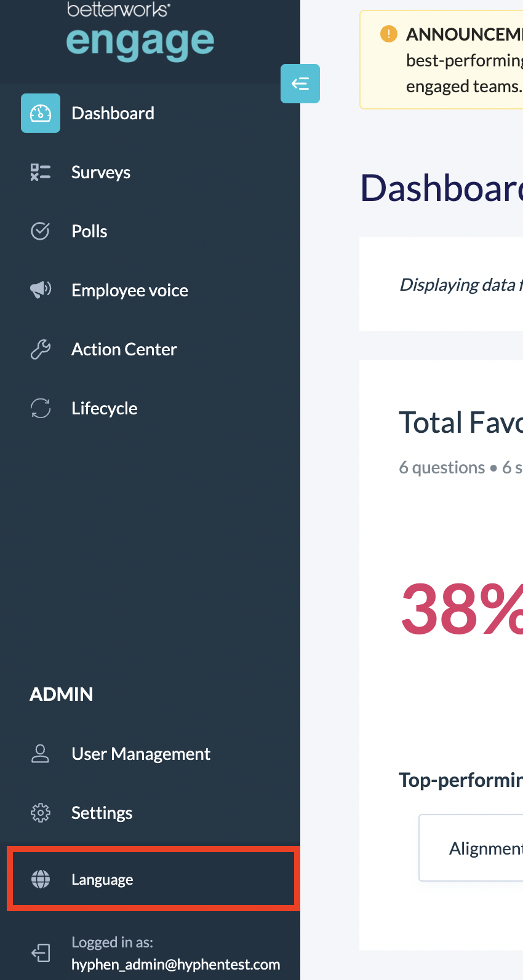Click the Lifecycle refresh arrows icon
The height and width of the screenshot is (980, 523).
click(x=41, y=408)
